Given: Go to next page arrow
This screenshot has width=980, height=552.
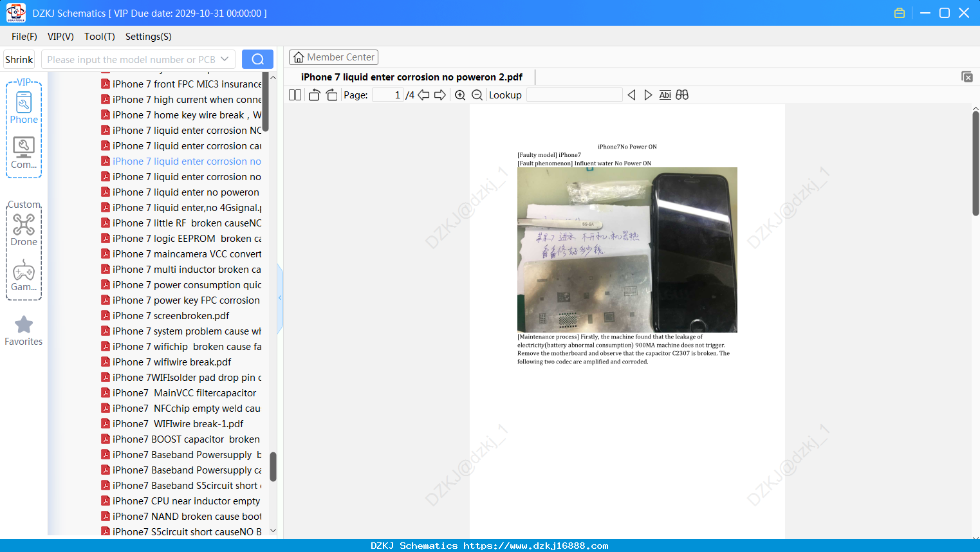Looking at the screenshot, I should [x=440, y=95].
